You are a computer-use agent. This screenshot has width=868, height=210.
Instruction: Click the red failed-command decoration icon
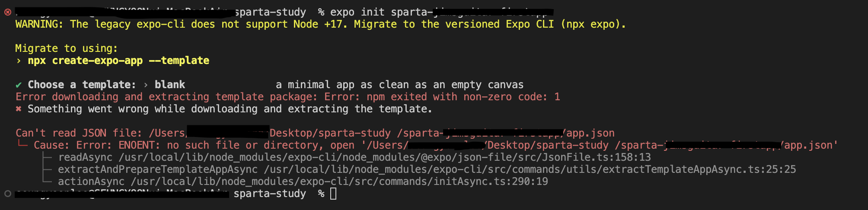[7, 12]
